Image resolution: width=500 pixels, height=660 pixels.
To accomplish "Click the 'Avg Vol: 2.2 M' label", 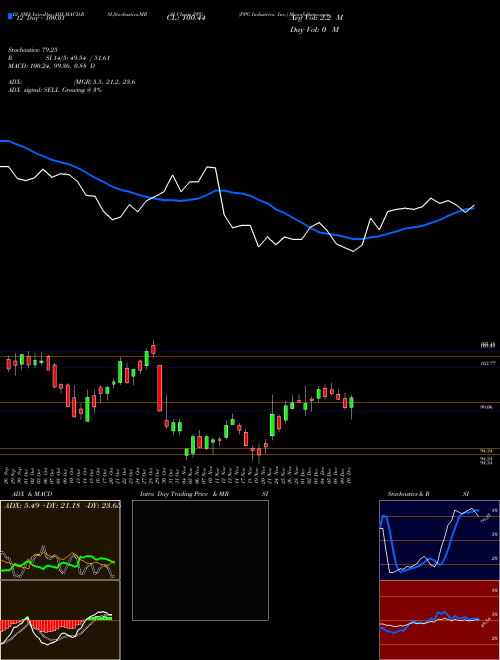I will click(316, 18).
